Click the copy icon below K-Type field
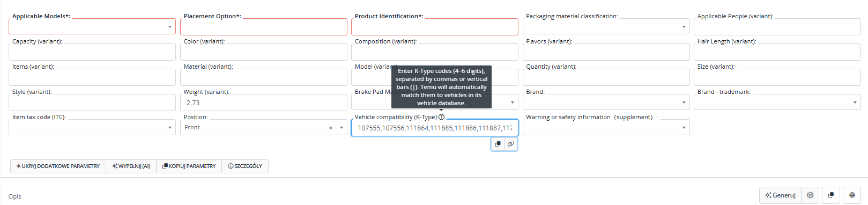 point(498,144)
